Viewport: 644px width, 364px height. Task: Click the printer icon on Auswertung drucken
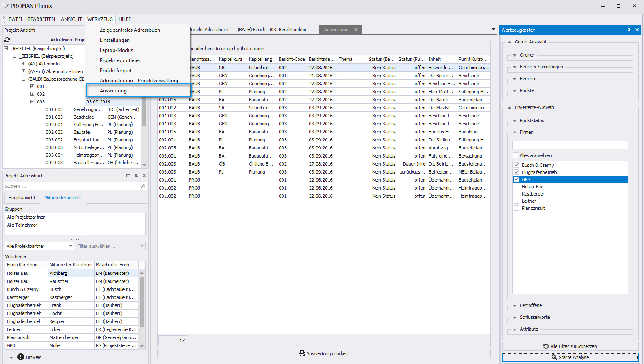point(302,353)
